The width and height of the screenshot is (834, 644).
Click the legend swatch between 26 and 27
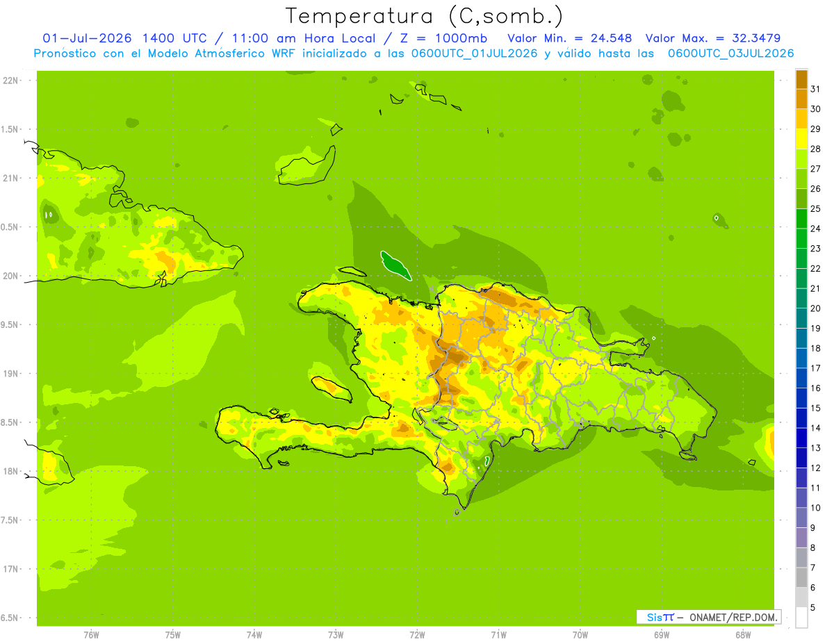click(x=801, y=179)
